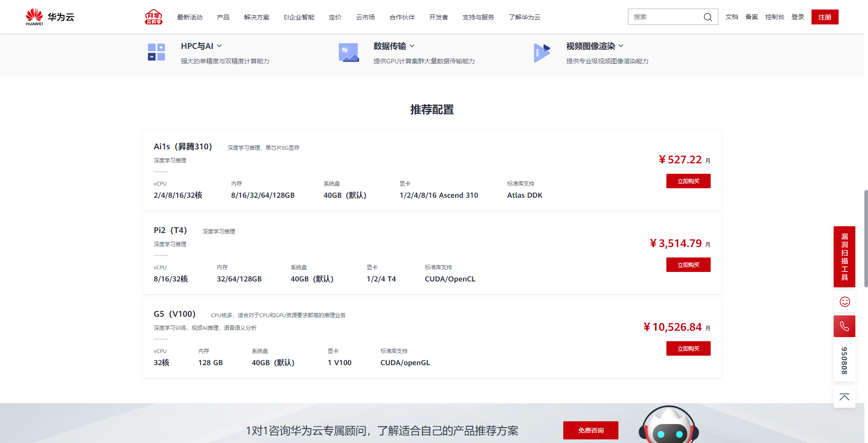Click the 数据传输 image icon
This screenshot has height=443, width=868.
click(x=349, y=52)
